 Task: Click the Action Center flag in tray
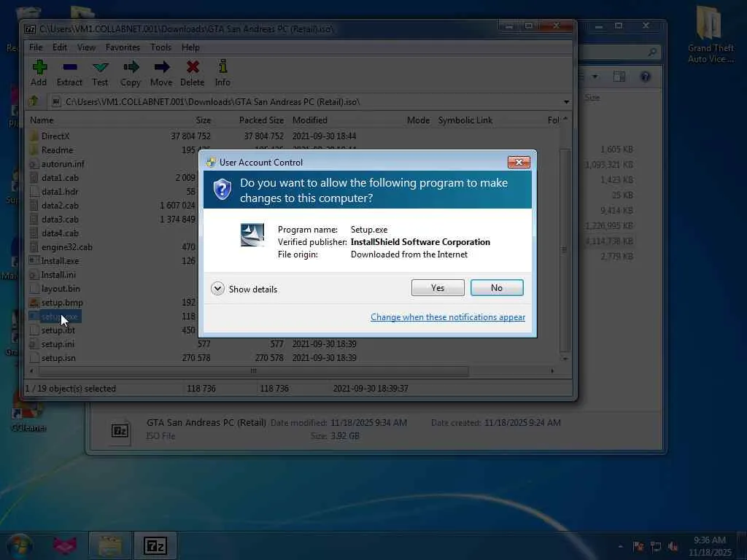tap(638, 546)
